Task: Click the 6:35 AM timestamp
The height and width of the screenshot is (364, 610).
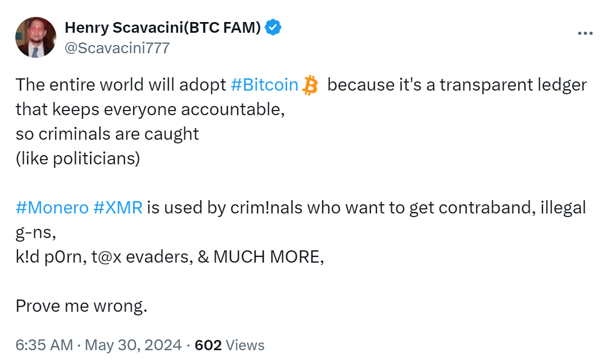Action: (x=44, y=345)
